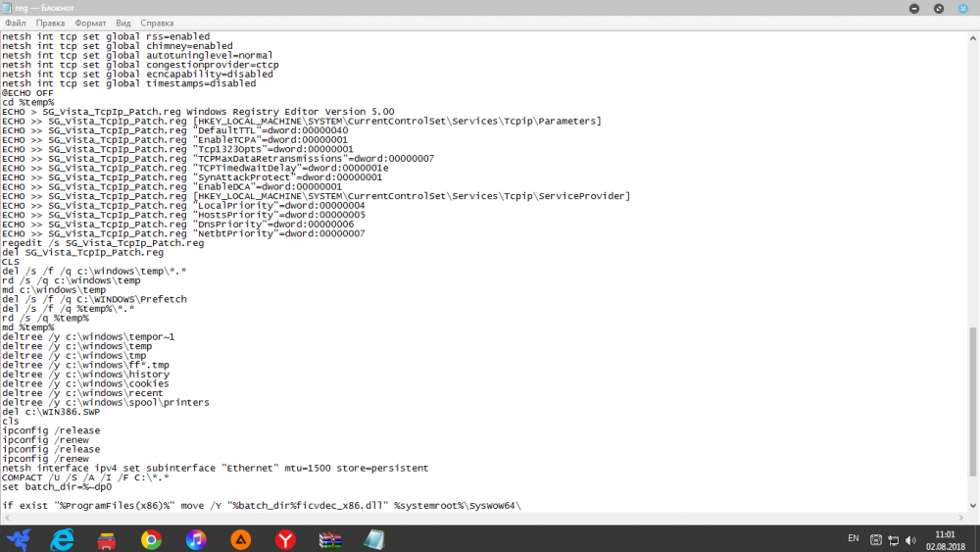Image resolution: width=980 pixels, height=552 pixels.
Task: Open Google Chrome from the taskbar
Action: (x=151, y=538)
